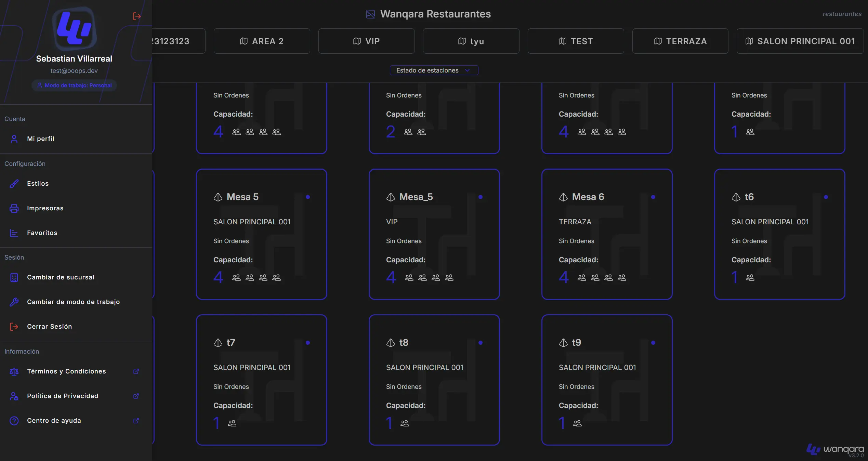Click the restaurantes label at top right
The image size is (868, 461).
point(842,14)
